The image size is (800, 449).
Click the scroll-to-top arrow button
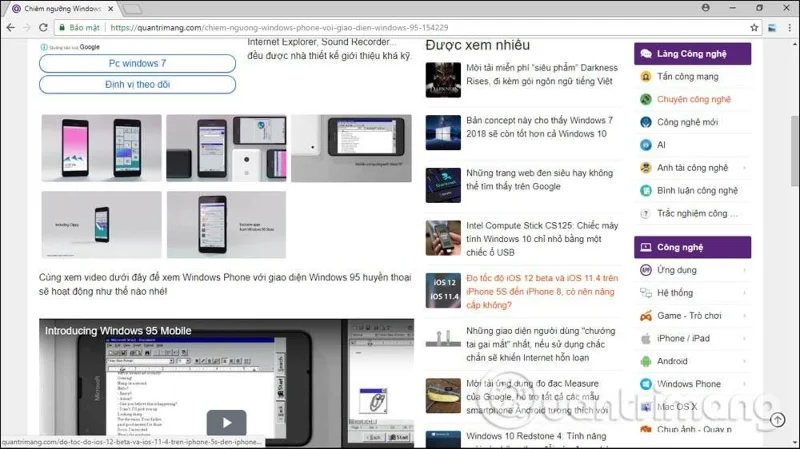pos(778,420)
